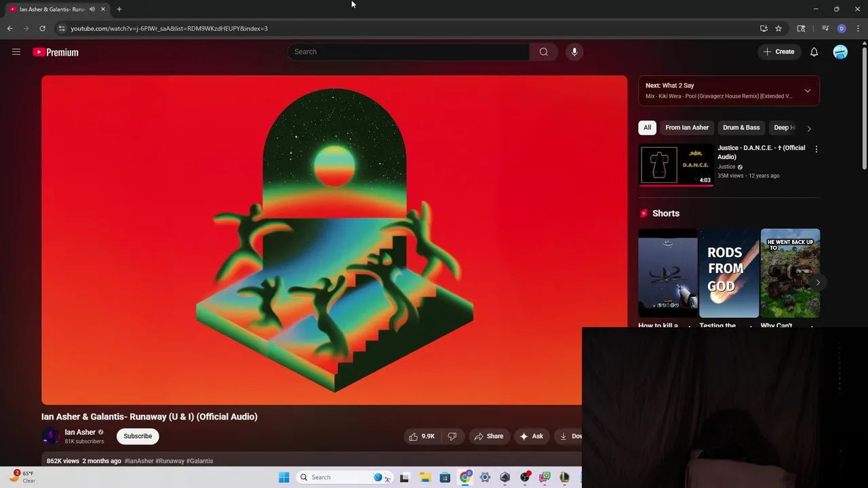Open the Ian Asher channel name link
868x488 pixels.
80,432
